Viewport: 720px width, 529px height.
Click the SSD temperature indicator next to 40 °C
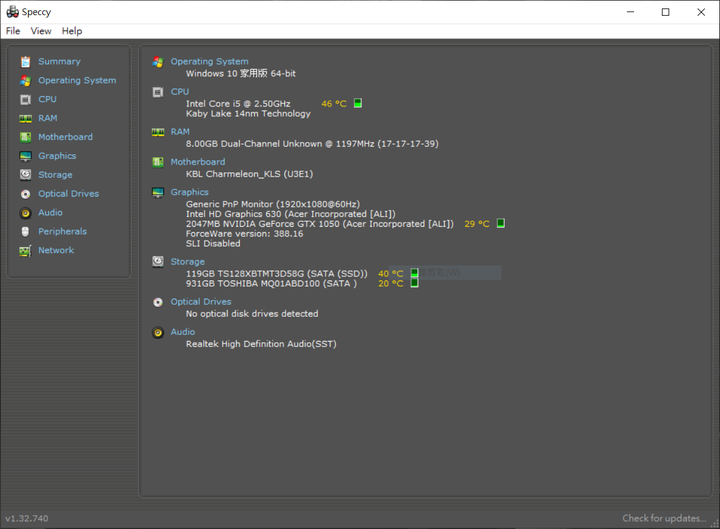(414, 273)
